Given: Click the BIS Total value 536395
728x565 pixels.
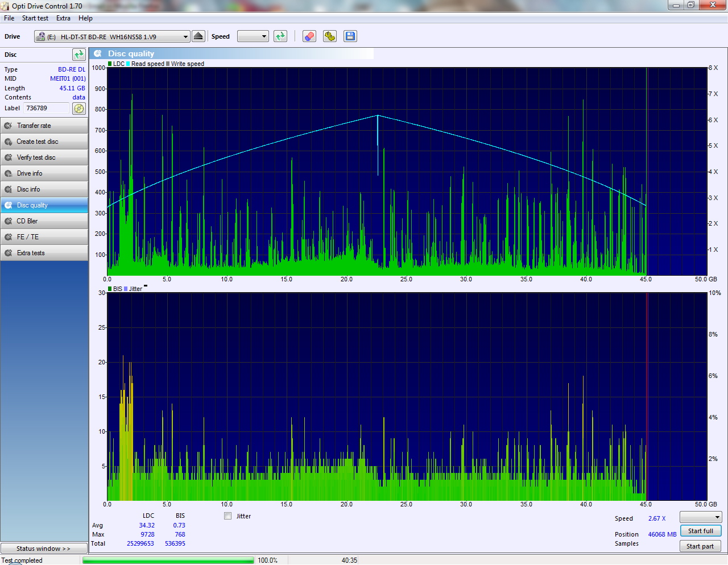Looking at the screenshot, I should 175,543.
